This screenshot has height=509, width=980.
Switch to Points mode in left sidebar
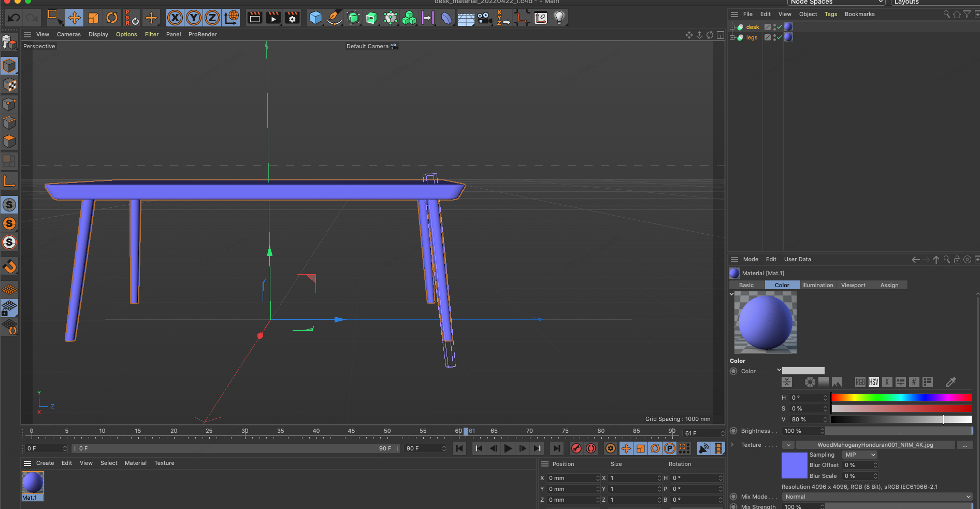(x=9, y=104)
